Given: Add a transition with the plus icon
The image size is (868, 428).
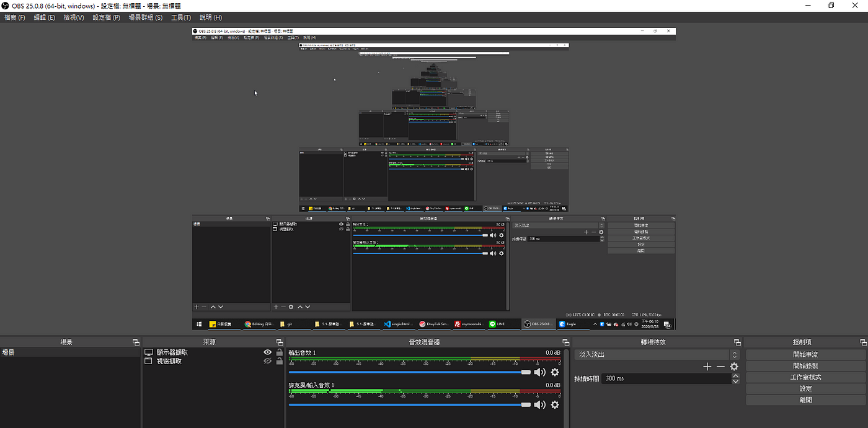Looking at the screenshot, I should click(707, 367).
